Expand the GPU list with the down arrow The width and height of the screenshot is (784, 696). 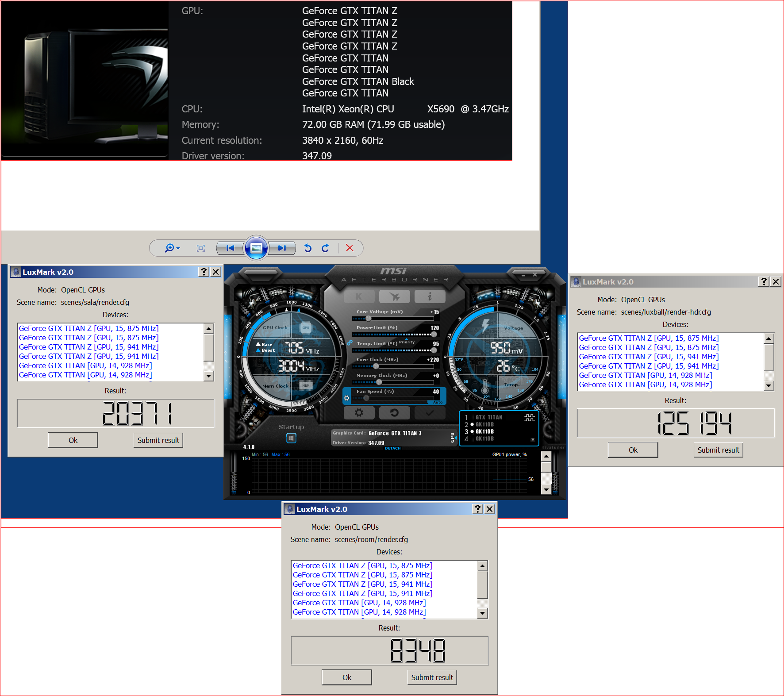[533, 440]
